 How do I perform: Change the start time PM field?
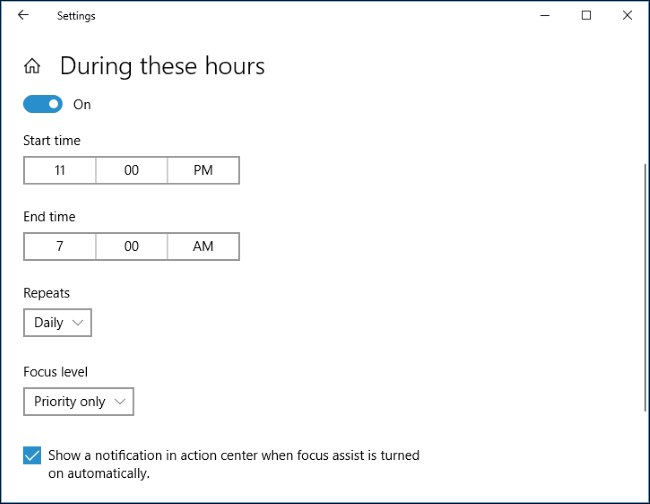[x=203, y=171]
